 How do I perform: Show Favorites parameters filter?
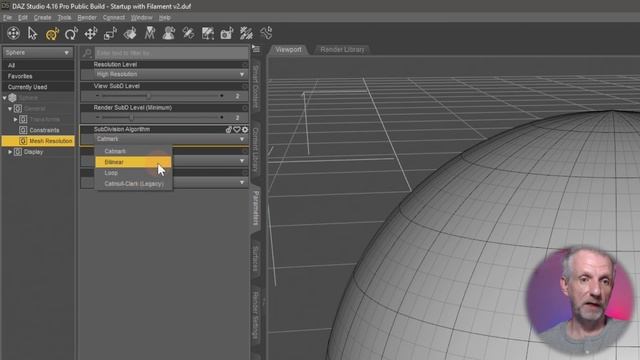pyautogui.click(x=38, y=76)
